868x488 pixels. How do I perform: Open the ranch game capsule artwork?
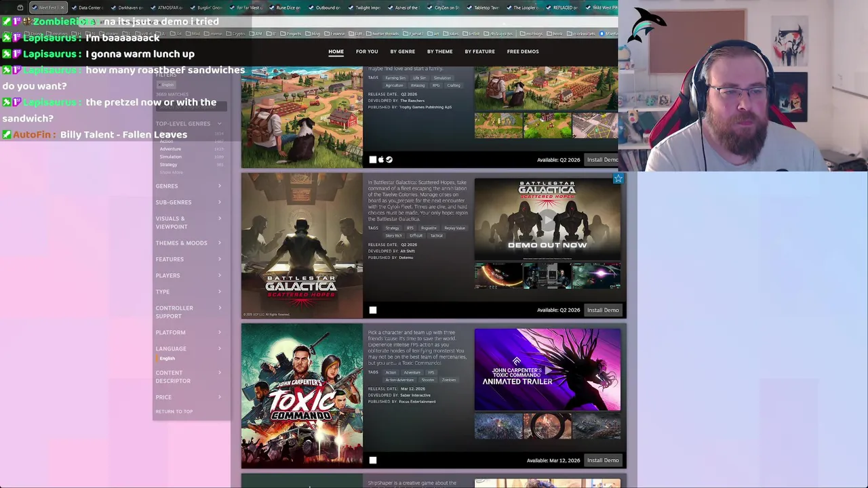pyautogui.click(x=302, y=117)
